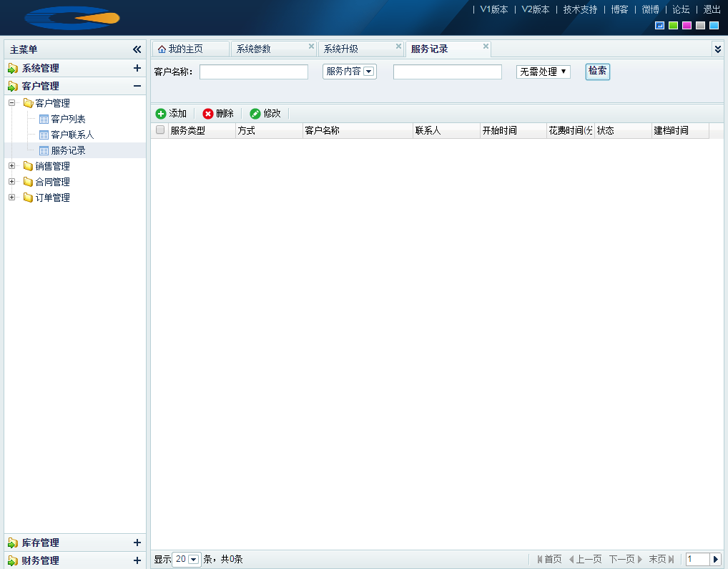Screen dimensions: 728x569
Task: Click the Edit (修改) pencil icon
Action: [x=255, y=114]
